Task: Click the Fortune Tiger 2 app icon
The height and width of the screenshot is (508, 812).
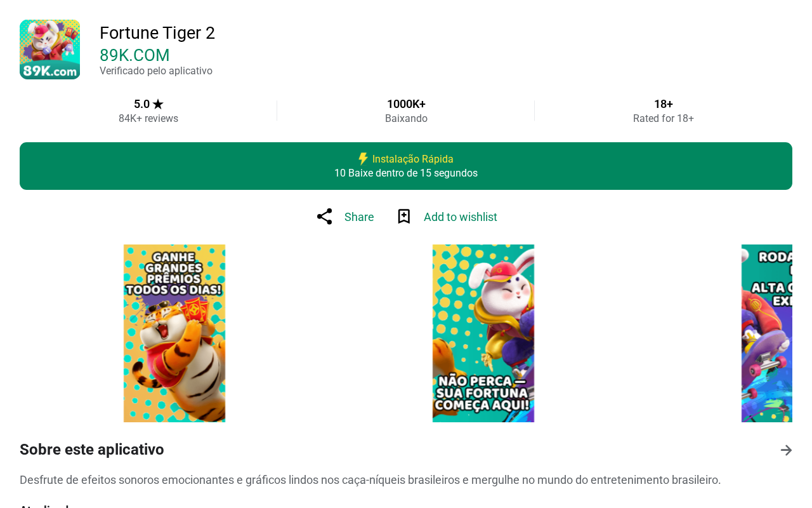Action: coord(49,50)
